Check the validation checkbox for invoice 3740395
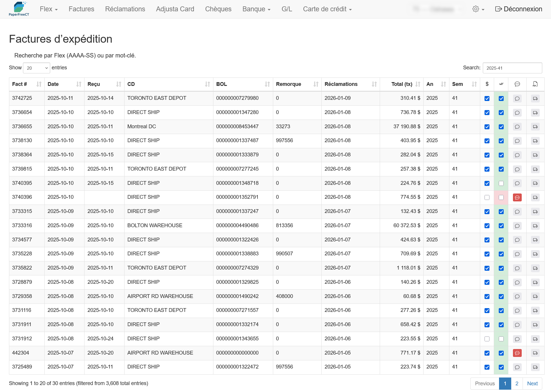Viewport: 551px width, 392px height. point(501,183)
